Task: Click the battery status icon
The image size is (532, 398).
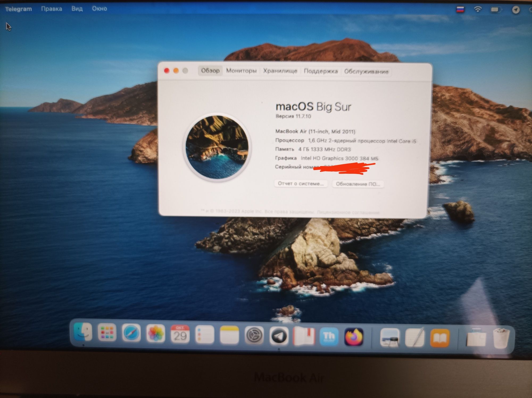Action: [496, 10]
